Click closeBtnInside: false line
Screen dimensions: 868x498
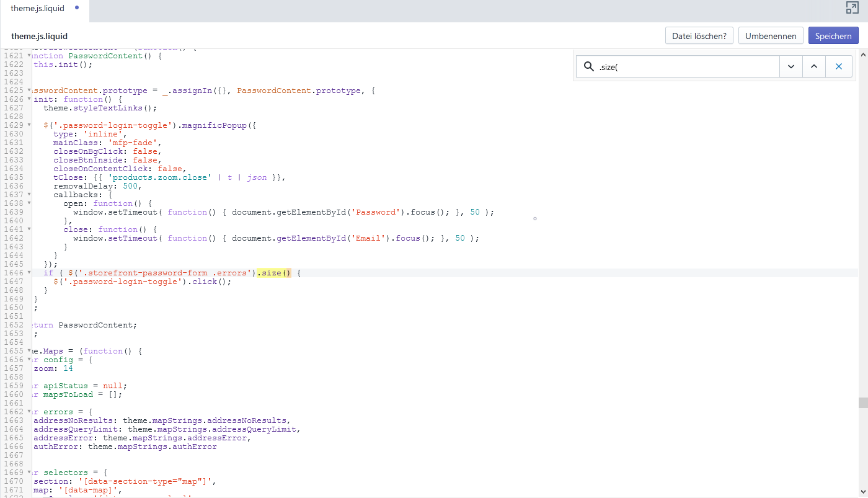108,160
